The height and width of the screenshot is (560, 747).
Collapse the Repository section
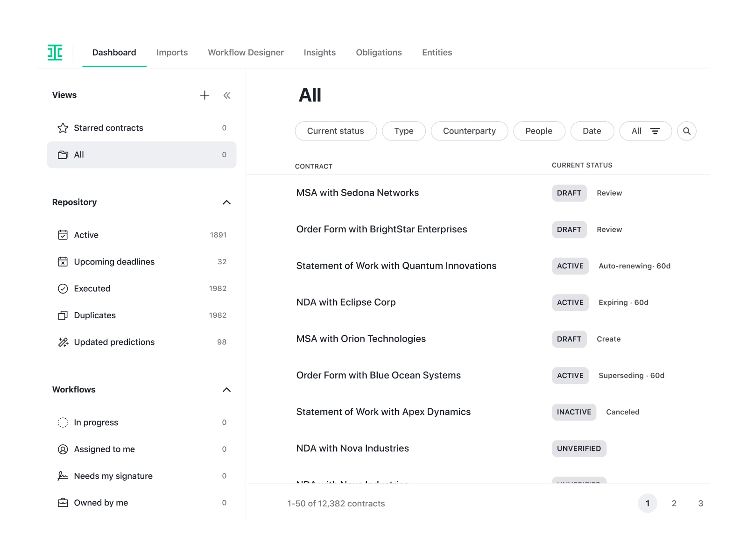tap(227, 202)
